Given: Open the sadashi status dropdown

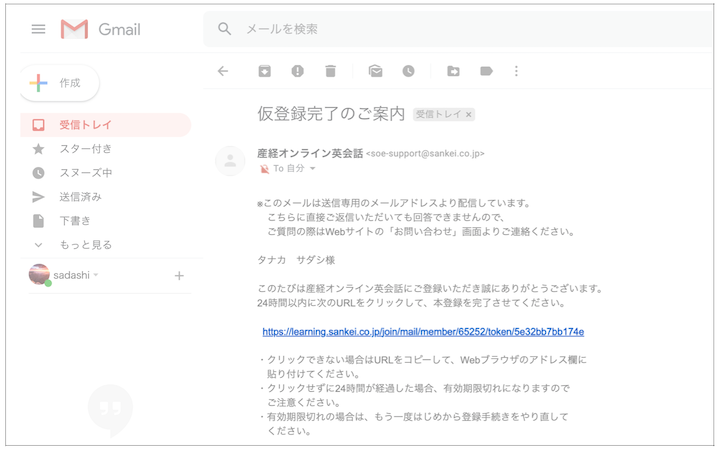Looking at the screenshot, I should pos(96,275).
